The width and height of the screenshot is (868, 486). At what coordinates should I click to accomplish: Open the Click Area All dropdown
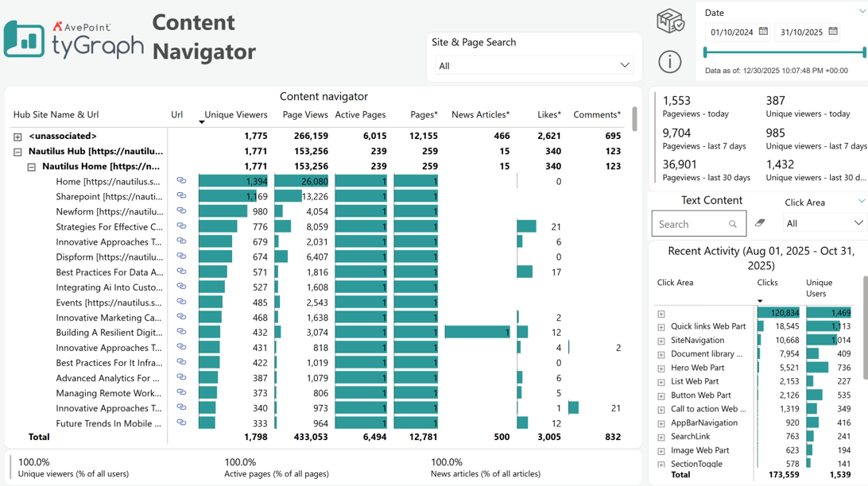pyautogui.click(x=825, y=223)
